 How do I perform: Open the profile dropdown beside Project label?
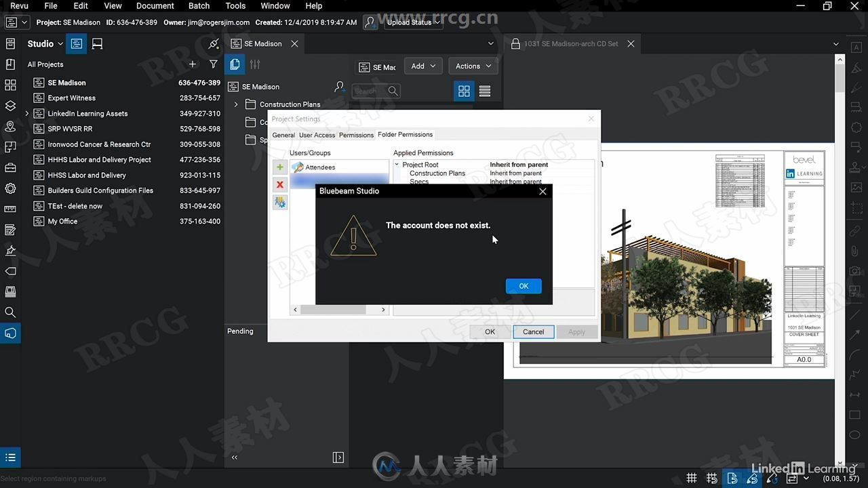pyautogui.click(x=17, y=22)
